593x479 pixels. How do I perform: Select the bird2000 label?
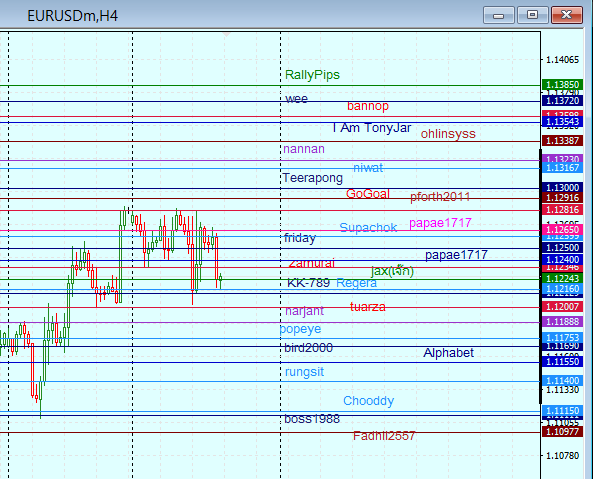pyautogui.click(x=309, y=348)
